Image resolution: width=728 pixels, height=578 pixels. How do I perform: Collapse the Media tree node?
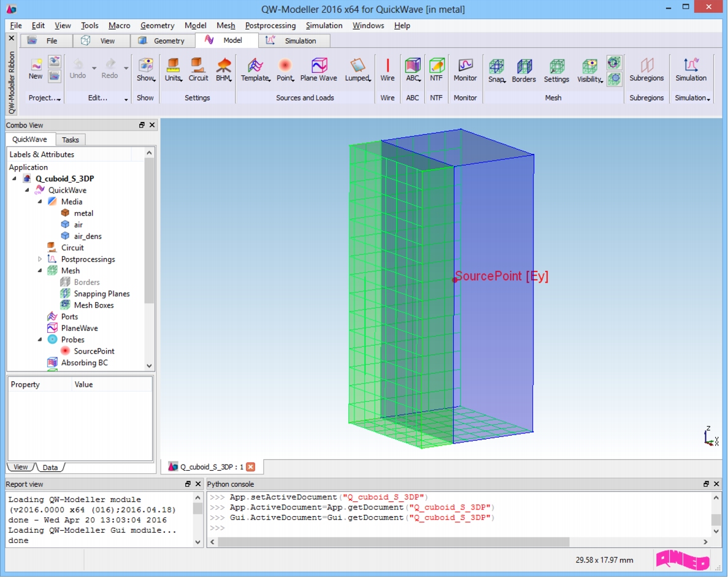[40, 202]
